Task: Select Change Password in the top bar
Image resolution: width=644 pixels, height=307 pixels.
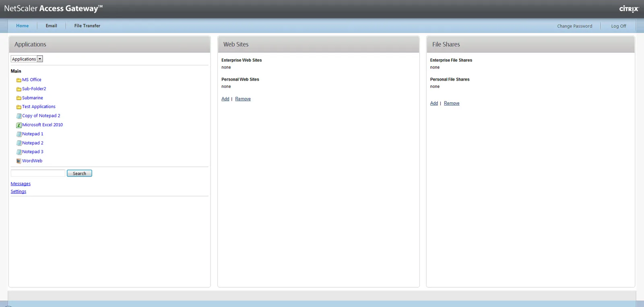Action: [575, 26]
